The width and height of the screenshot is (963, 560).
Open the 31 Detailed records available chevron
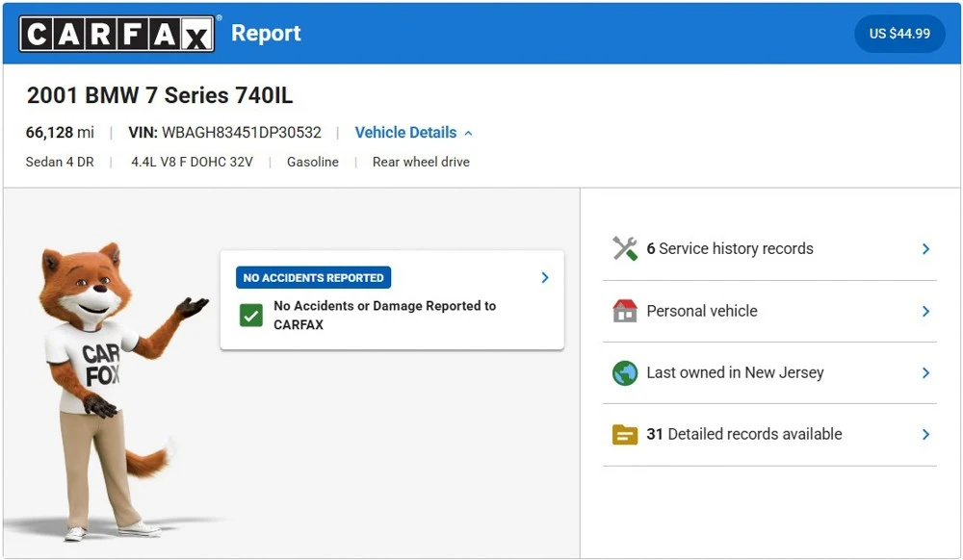coord(925,434)
